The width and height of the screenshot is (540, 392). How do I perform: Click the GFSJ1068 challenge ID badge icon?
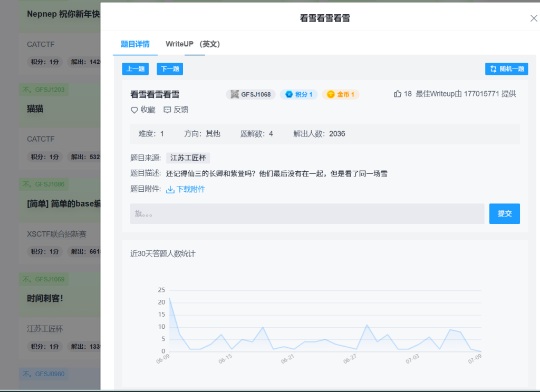235,95
